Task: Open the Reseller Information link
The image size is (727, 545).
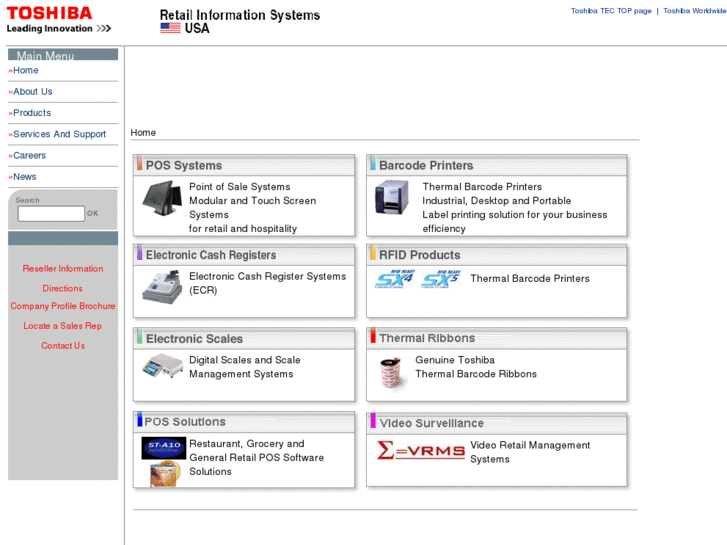Action: [63, 269]
